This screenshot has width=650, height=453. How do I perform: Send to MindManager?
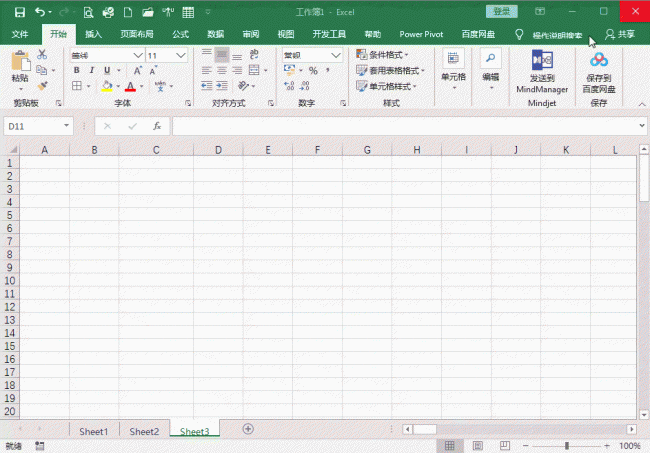pyautogui.click(x=542, y=71)
